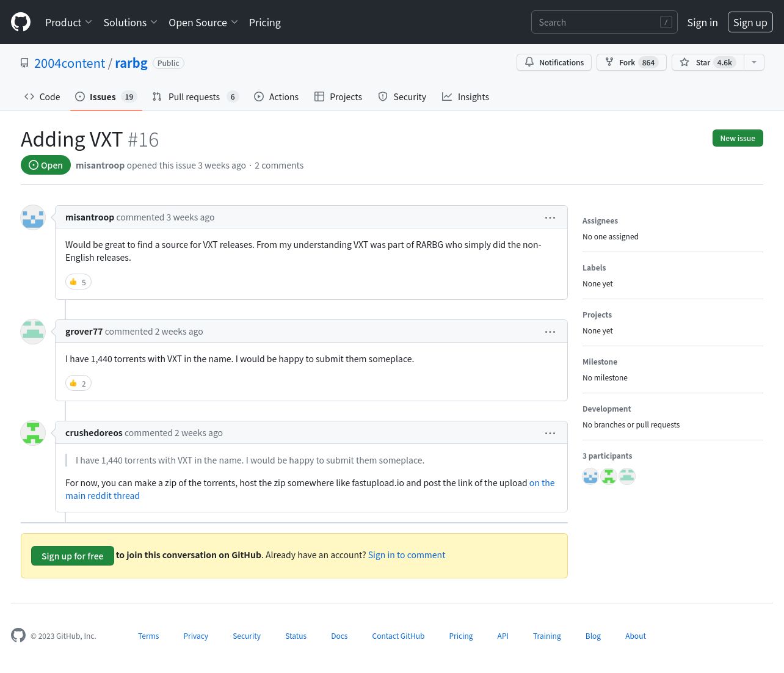Click 'commented 2 weeks ago' timestamp on crushedoreos's comment
This screenshot has width=784, height=673.
click(x=174, y=433)
